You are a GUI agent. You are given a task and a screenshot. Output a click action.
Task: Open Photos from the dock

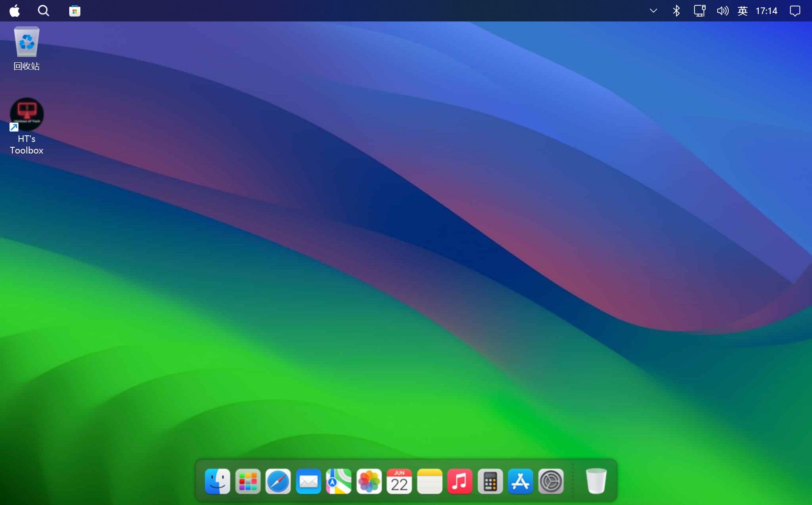369,481
